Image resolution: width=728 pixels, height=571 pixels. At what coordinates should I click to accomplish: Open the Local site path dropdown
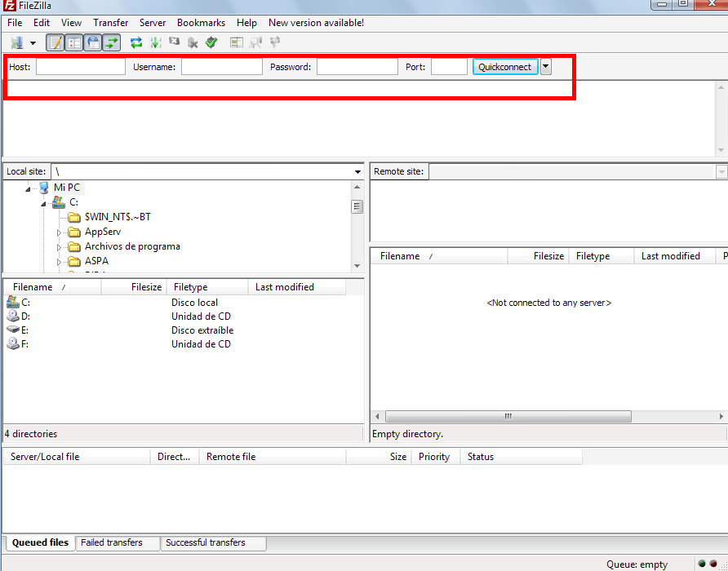point(357,172)
